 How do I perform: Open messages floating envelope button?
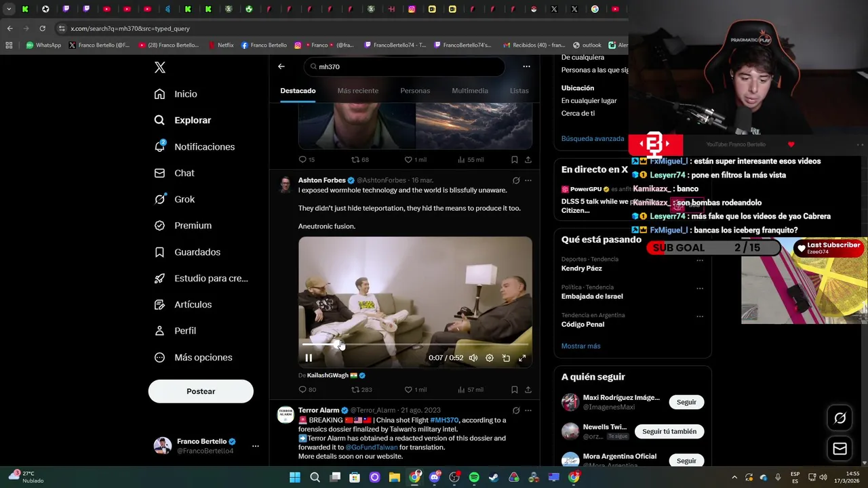840,449
